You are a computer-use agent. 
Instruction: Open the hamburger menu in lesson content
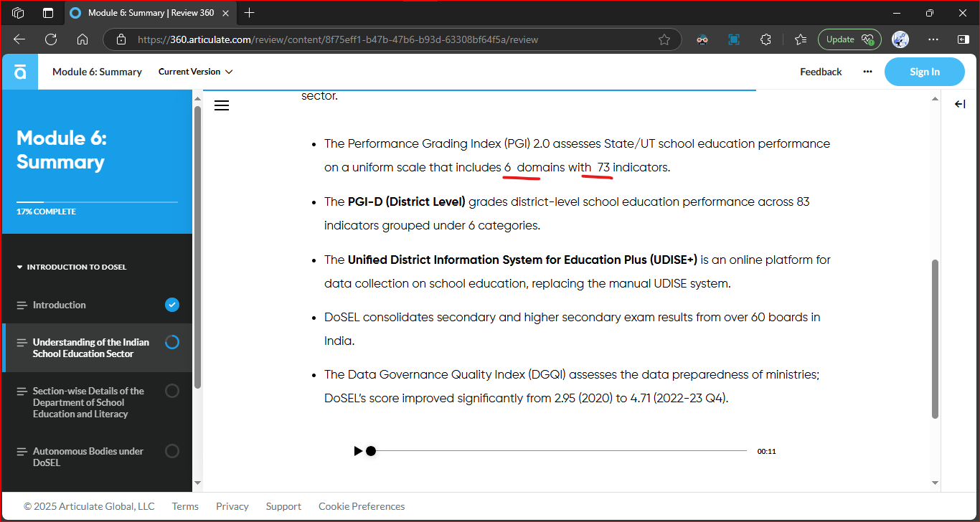pyautogui.click(x=222, y=105)
